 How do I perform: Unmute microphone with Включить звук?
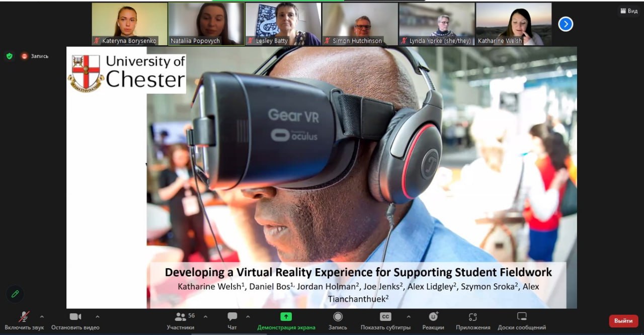pos(24,321)
